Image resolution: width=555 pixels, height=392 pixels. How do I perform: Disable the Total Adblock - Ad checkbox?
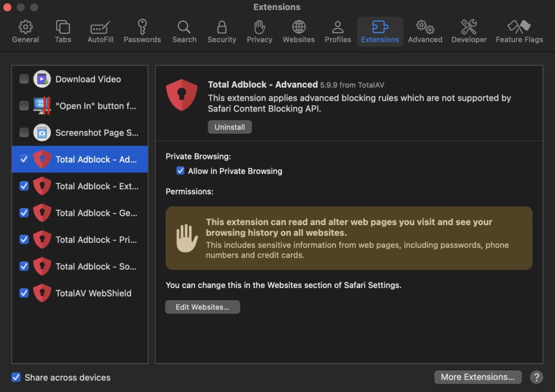tap(24, 159)
